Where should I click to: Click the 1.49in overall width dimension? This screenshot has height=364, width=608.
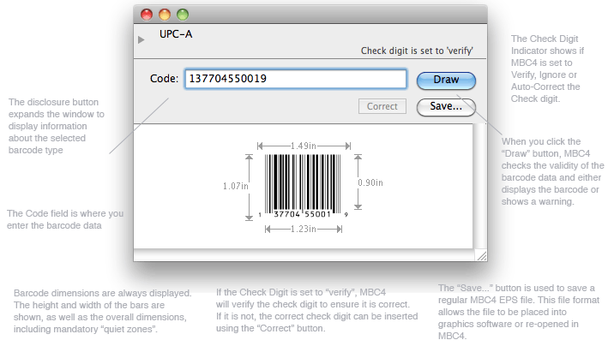click(304, 146)
